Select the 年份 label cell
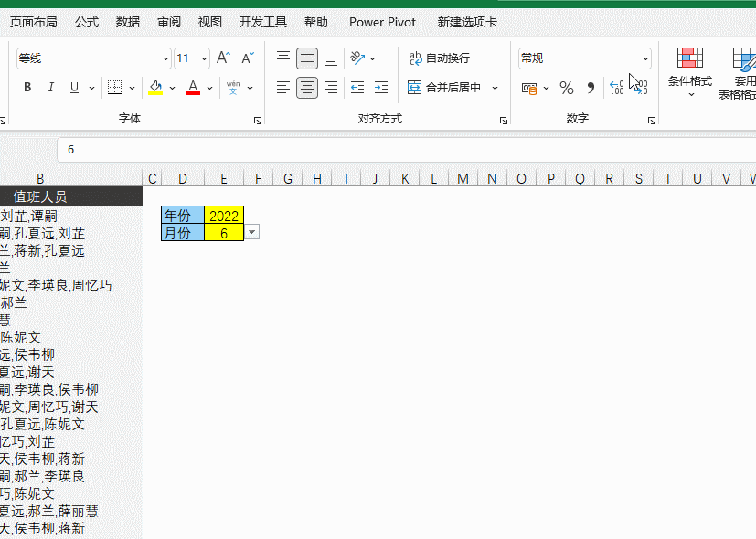The image size is (756, 539). 183,215
